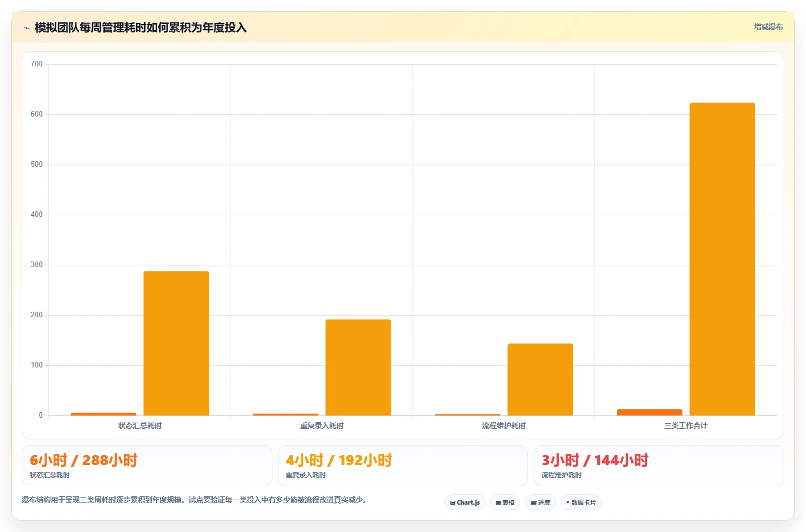Click the y-axis value 500
Screen dimensions: 806x532
(x=37, y=165)
